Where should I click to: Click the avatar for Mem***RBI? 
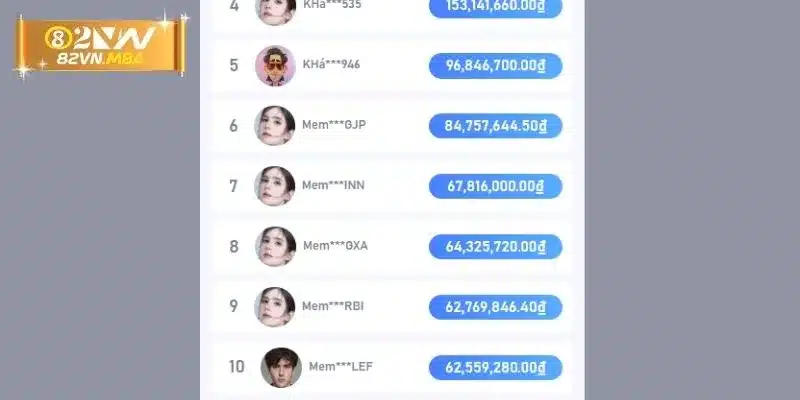click(275, 306)
